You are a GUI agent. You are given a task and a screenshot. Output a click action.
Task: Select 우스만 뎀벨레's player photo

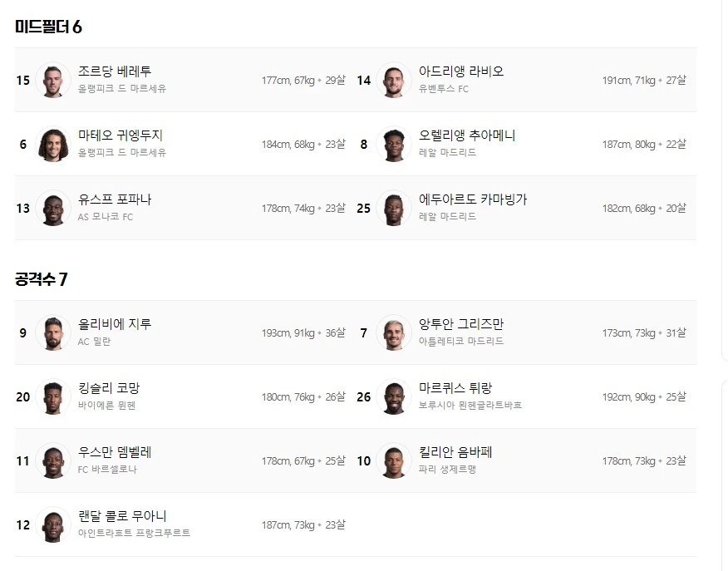coord(53,461)
